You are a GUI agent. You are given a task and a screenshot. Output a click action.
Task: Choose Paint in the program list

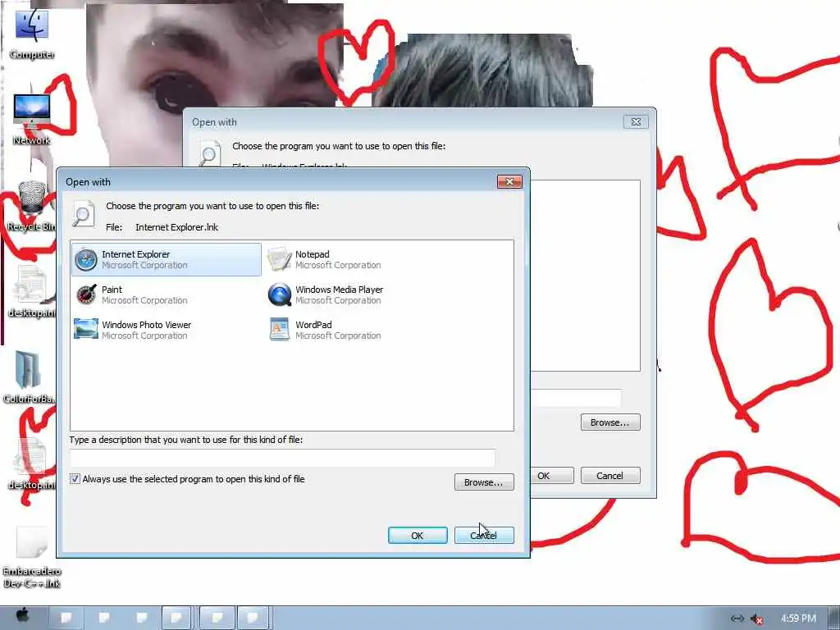130,294
